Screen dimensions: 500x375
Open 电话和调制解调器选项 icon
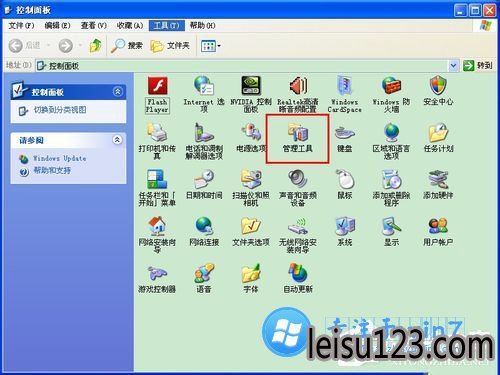click(x=204, y=132)
